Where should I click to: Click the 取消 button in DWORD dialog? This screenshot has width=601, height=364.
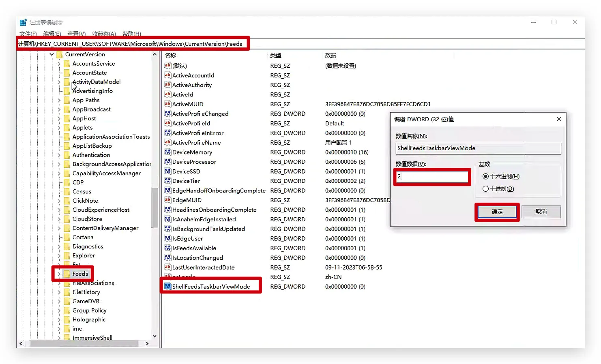[541, 212]
